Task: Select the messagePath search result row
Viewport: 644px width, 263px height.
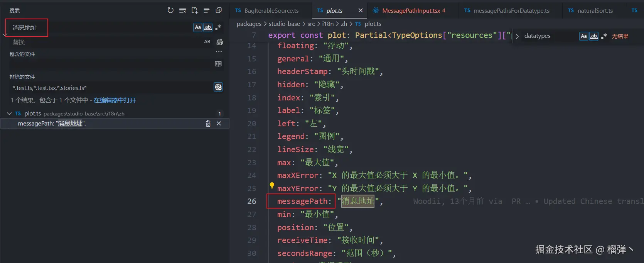Action: tap(115, 124)
